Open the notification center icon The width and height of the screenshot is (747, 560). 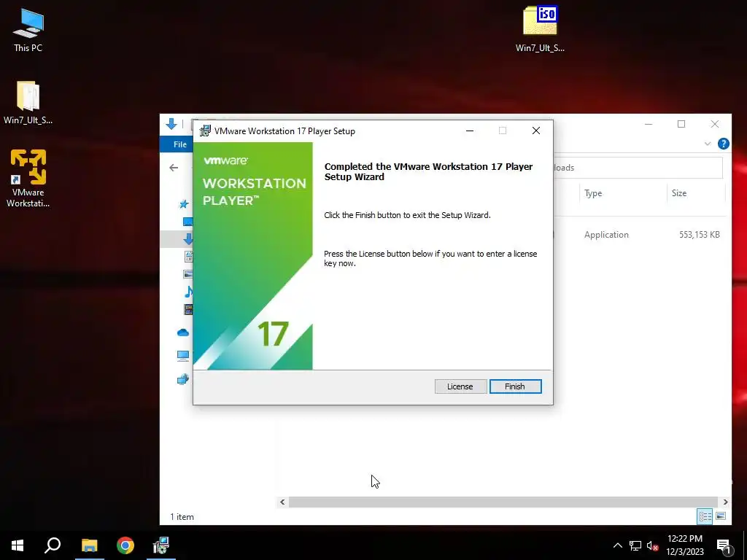tap(723, 546)
